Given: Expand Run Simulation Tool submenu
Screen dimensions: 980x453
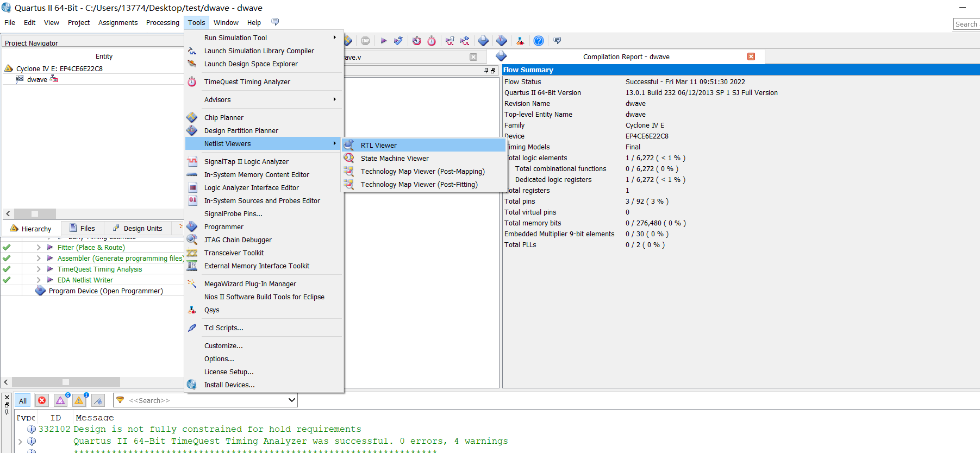Looking at the screenshot, I should pyautogui.click(x=265, y=37).
